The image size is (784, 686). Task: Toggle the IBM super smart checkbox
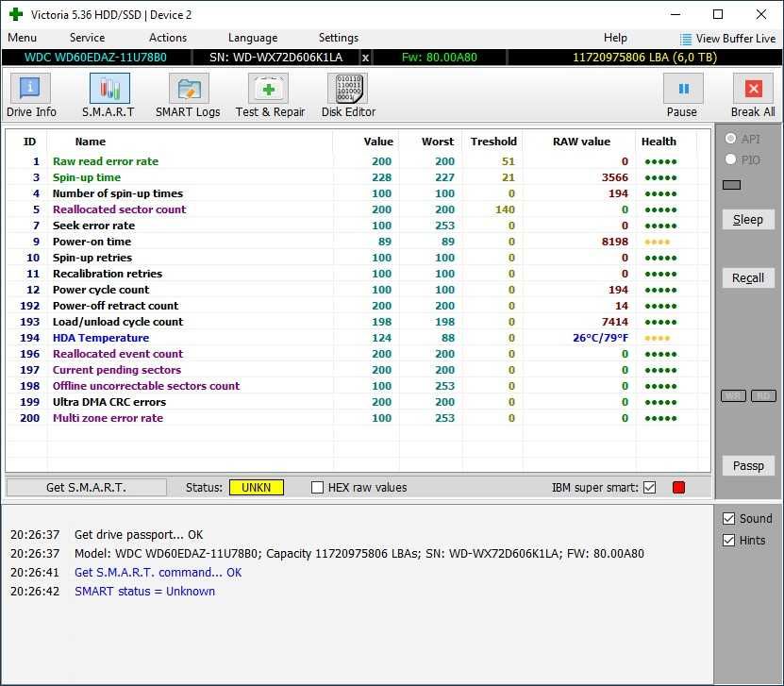click(x=649, y=488)
